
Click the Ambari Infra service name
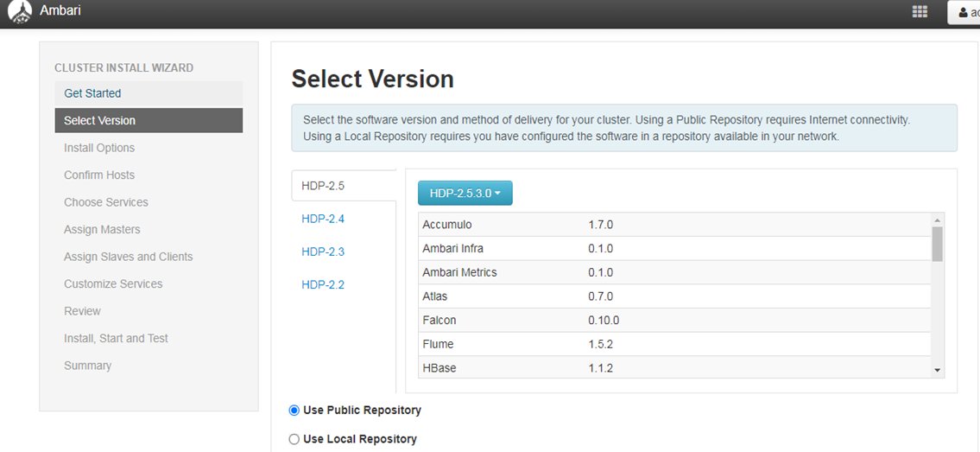pos(453,249)
